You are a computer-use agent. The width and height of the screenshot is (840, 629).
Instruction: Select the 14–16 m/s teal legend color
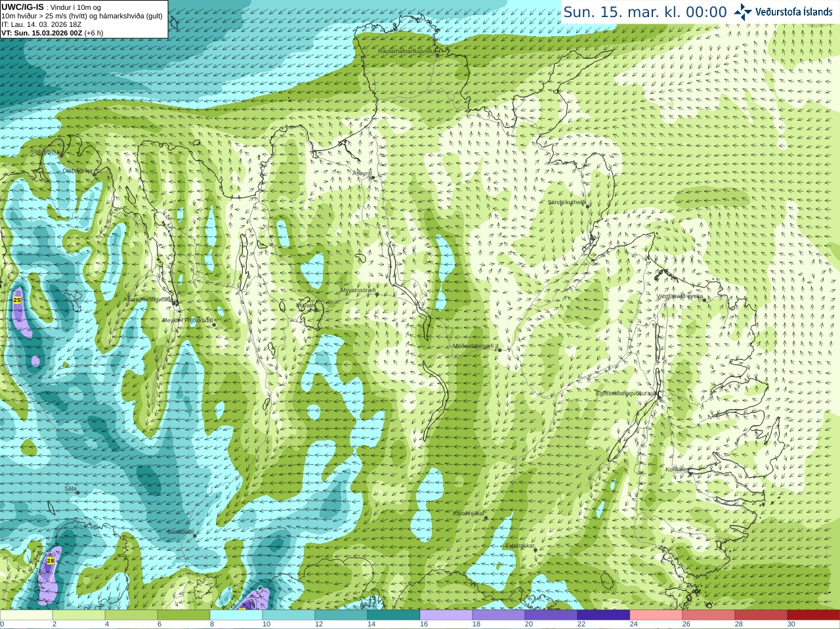pos(394,615)
